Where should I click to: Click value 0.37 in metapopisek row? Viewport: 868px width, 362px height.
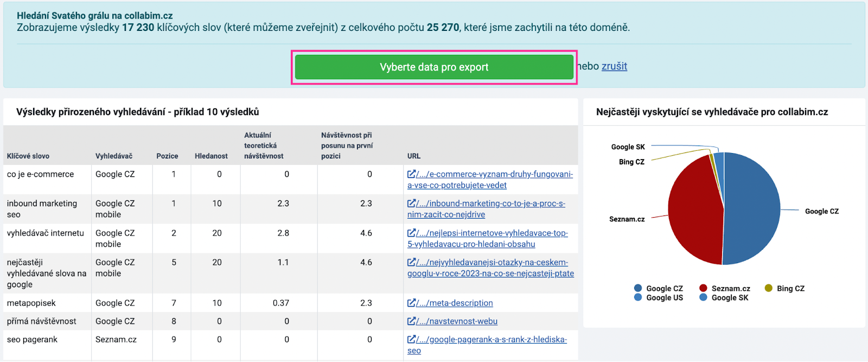click(281, 303)
